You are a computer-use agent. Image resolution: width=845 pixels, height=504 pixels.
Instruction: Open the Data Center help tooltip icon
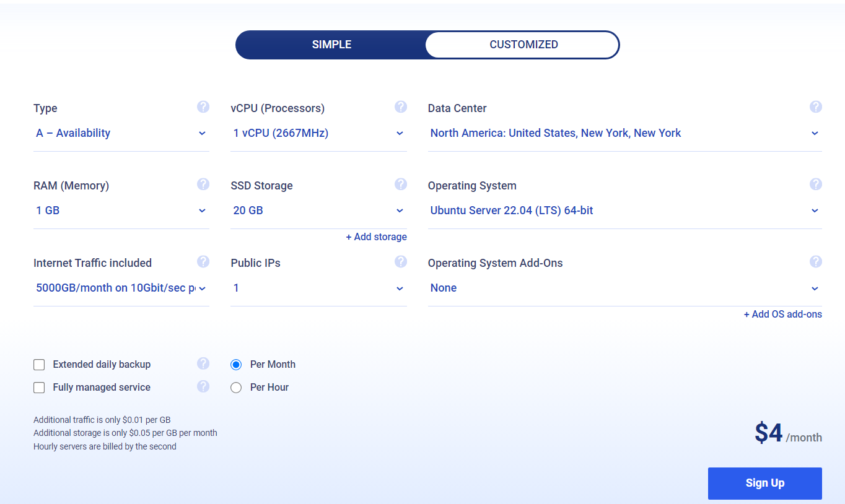815,107
